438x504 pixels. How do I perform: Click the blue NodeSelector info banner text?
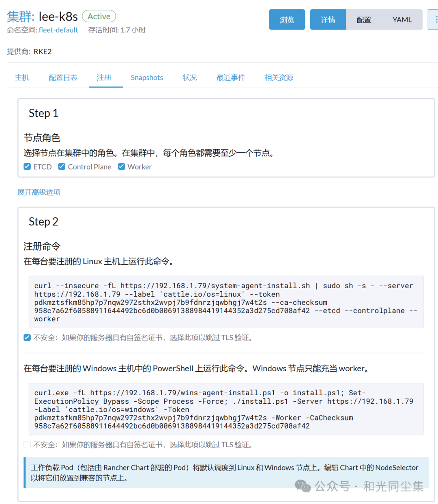tap(224, 473)
